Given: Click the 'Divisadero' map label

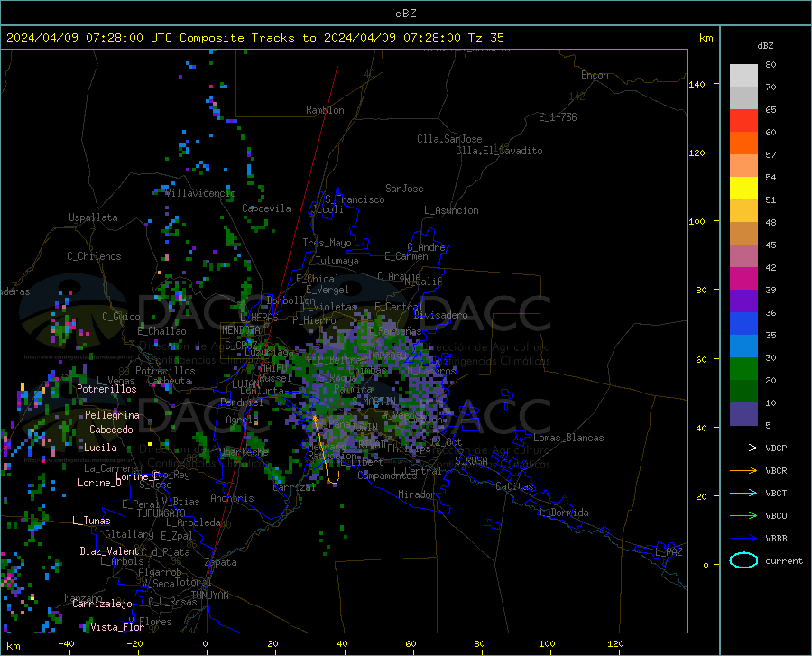Looking at the screenshot, I should click(x=440, y=315).
